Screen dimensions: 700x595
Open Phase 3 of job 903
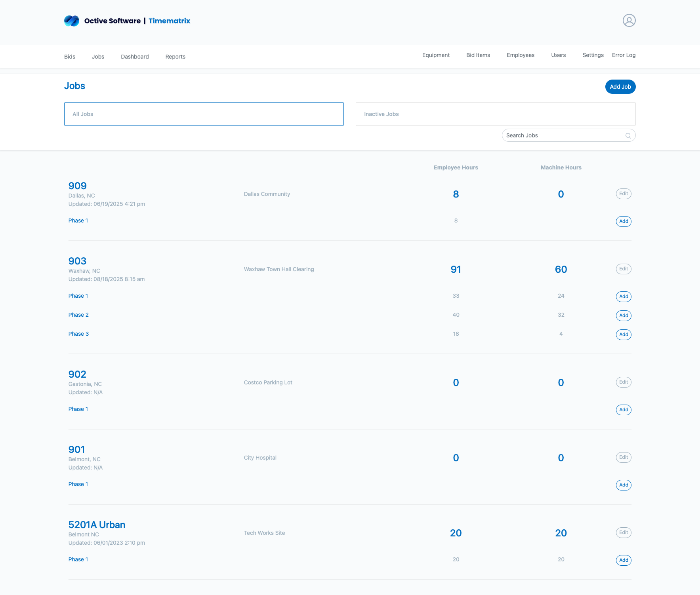pyautogui.click(x=78, y=334)
